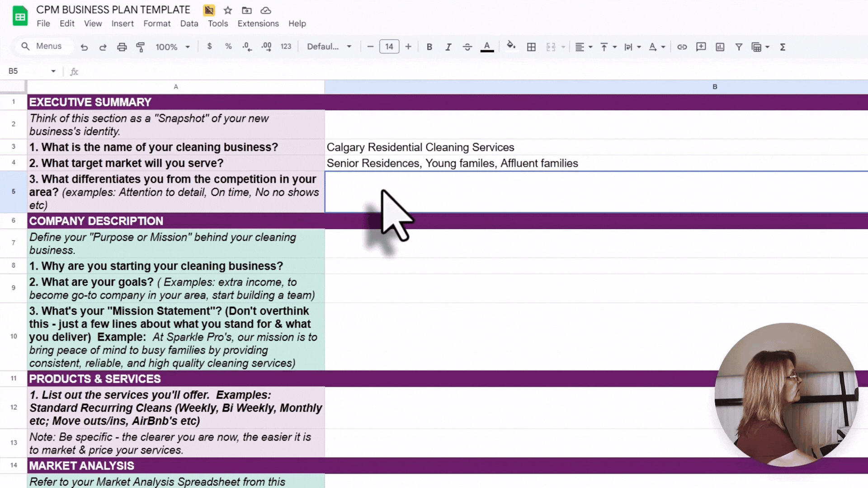This screenshot has height=488, width=868.
Task: Open the Extensions menu
Action: coord(258,23)
